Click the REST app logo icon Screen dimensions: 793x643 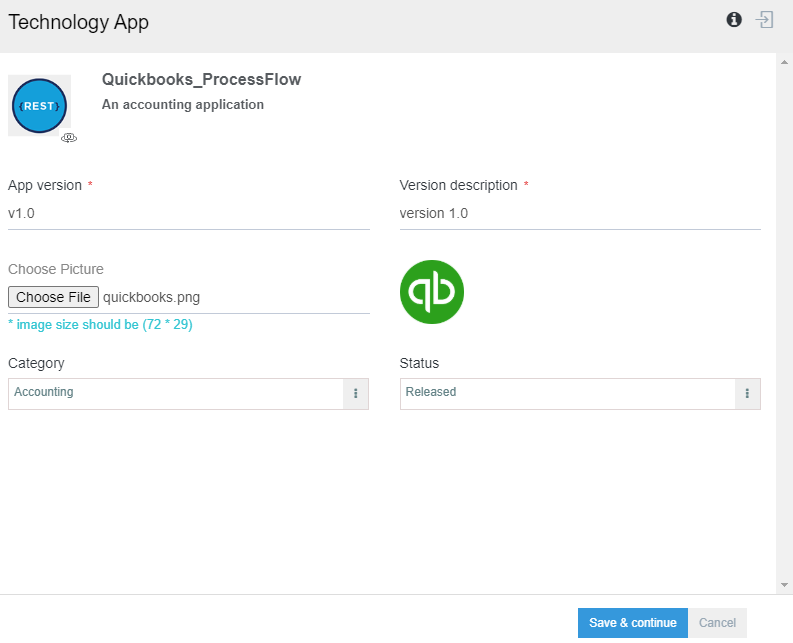point(39,106)
